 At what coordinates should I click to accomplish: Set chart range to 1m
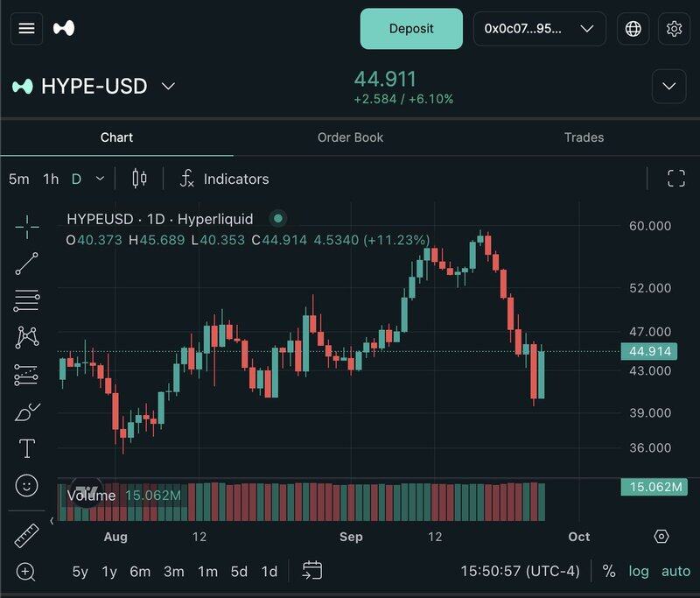207,572
